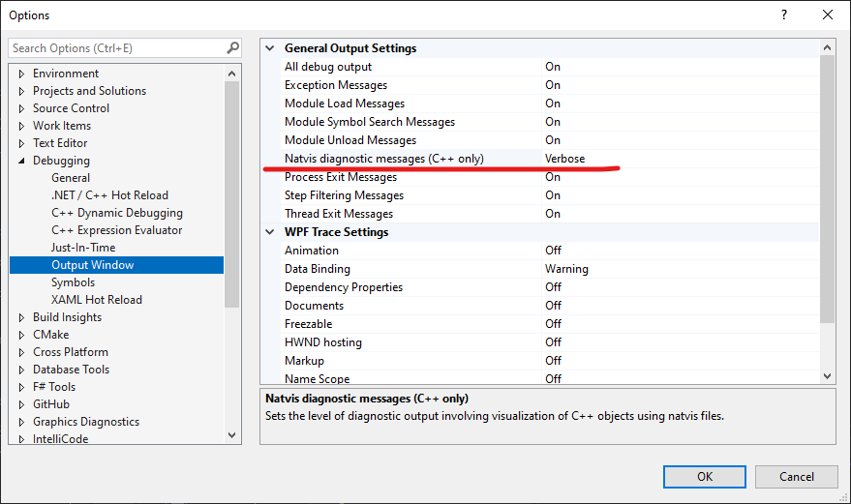Viewport: 851px width, 504px height.
Task: Open the C++ Expression Evaluator page
Action: click(x=116, y=230)
